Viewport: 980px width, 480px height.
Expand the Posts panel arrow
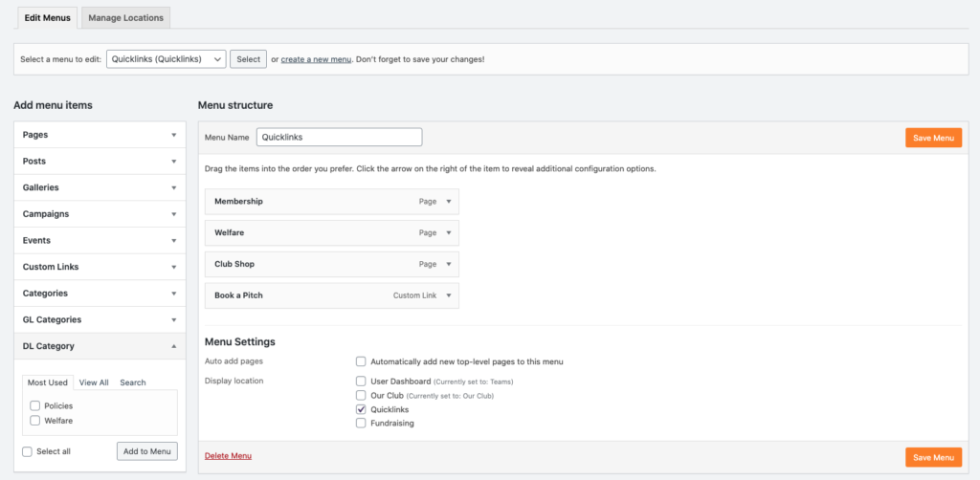click(174, 161)
